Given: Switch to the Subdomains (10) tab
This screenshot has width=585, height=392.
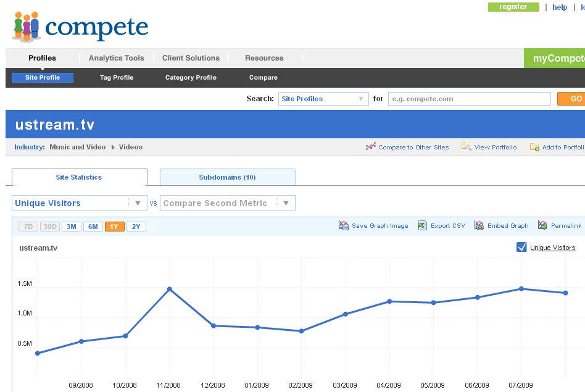Looking at the screenshot, I should click(x=227, y=177).
